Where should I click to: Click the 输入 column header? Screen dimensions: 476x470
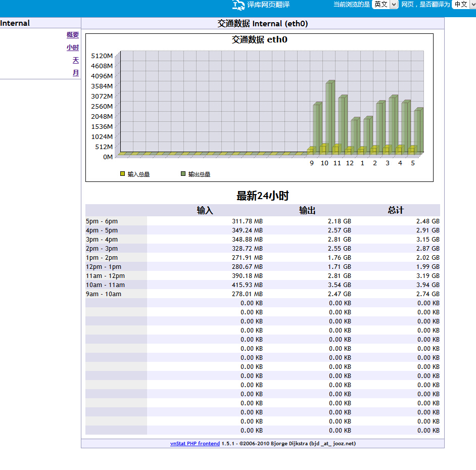pos(205,210)
